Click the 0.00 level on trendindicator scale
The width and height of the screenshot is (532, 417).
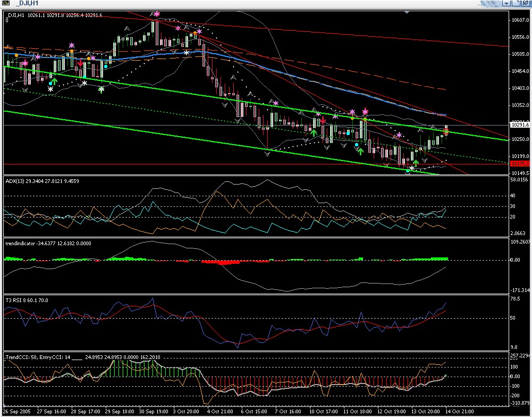coord(515,260)
